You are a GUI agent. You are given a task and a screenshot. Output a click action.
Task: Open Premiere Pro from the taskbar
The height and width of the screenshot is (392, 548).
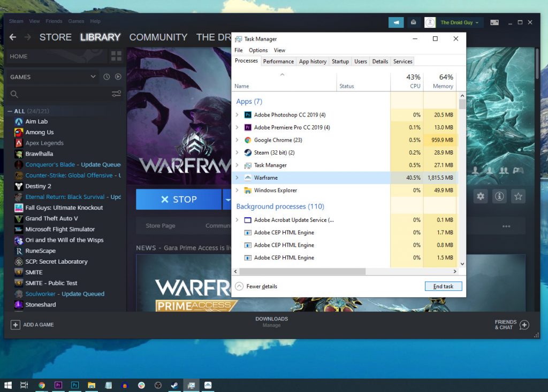point(58,385)
